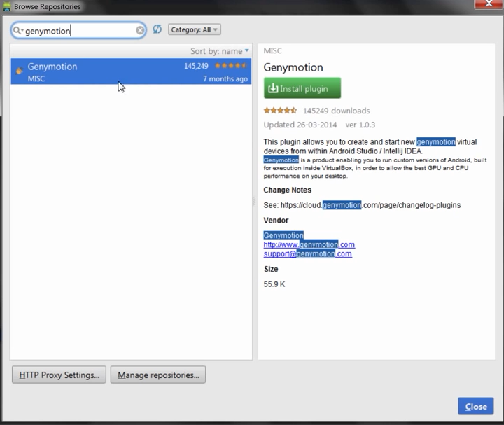Open the Category: All dropdown
The image size is (504, 425).
tap(195, 29)
